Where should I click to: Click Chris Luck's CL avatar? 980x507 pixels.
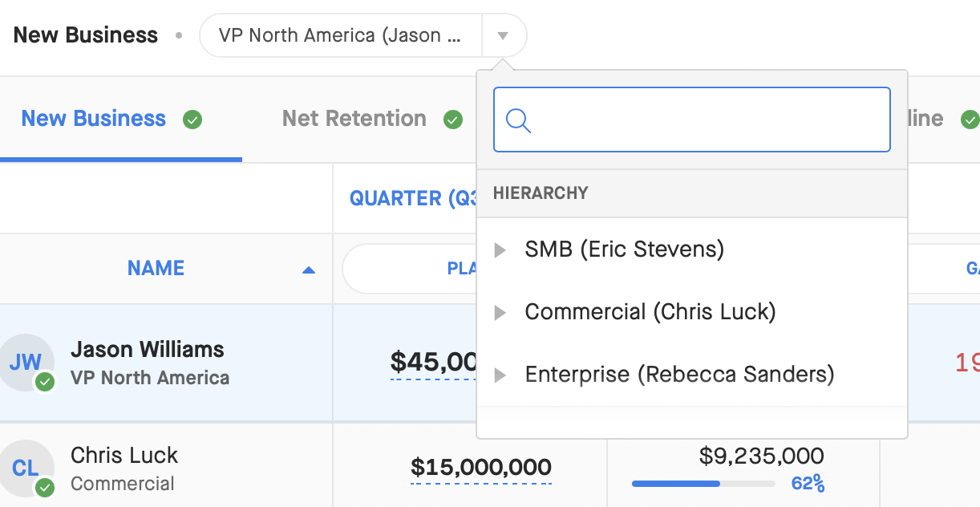26,468
